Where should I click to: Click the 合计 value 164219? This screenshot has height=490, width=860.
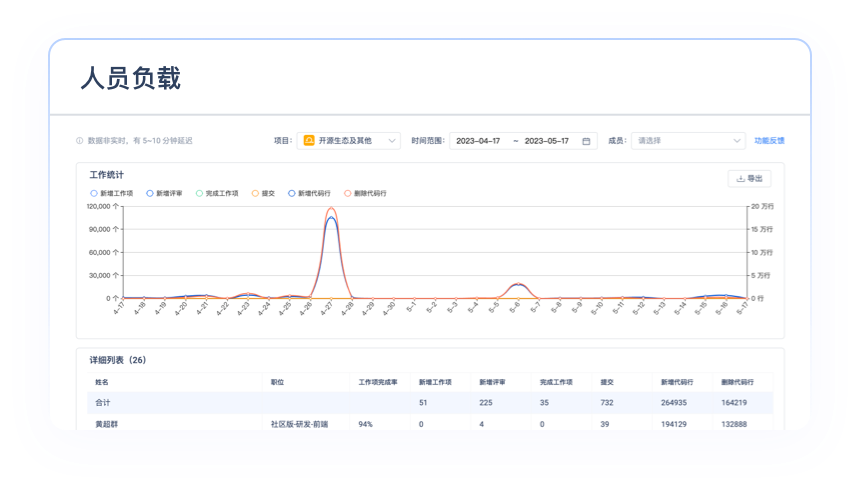point(734,403)
